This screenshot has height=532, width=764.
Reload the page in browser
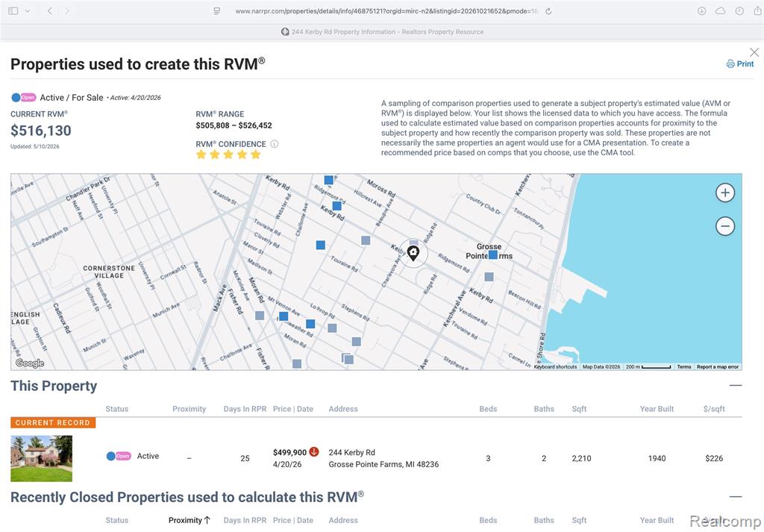click(x=548, y=11)
